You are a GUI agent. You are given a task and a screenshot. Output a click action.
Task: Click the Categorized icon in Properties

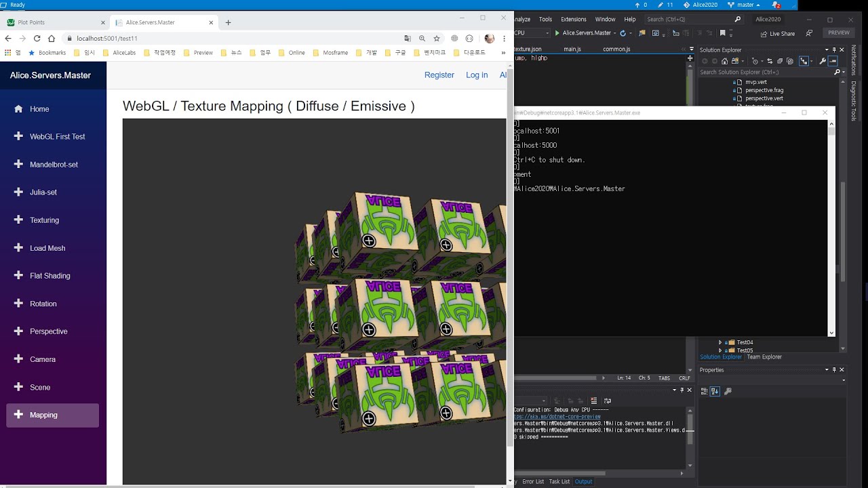[x=704, y=391]
